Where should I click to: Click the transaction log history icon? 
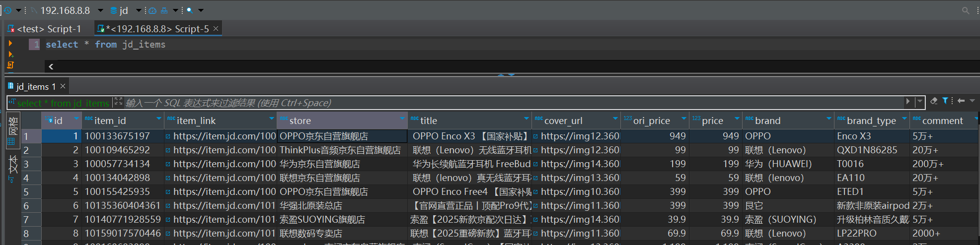pos(7,10)
